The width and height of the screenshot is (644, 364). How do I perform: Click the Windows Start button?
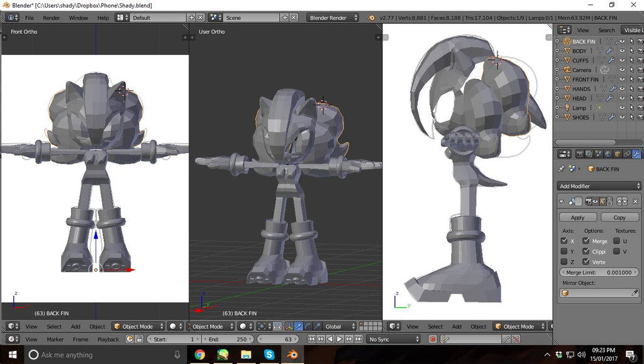(x=13, y=355)
